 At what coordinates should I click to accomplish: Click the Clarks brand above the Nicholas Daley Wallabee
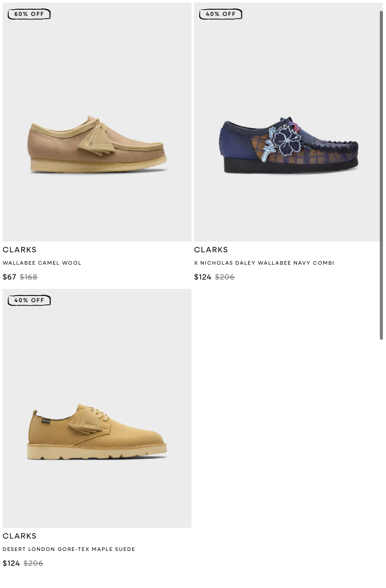211,250
